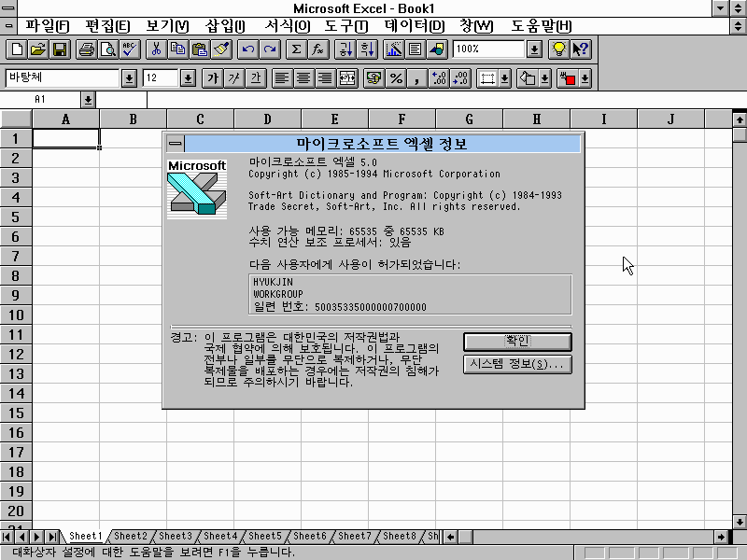Toggle bold formatting (가) button

213,78
